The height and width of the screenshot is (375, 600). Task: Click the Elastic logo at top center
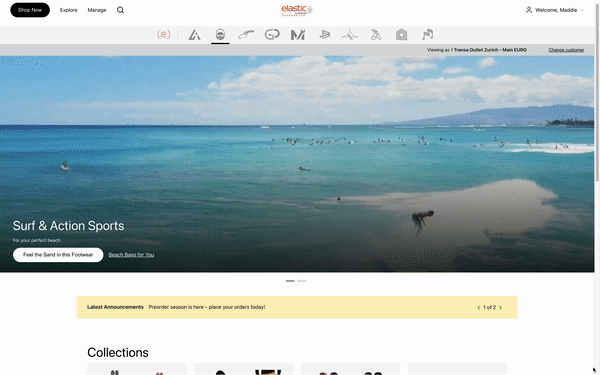pyautogui.click(x=297, y=10)
